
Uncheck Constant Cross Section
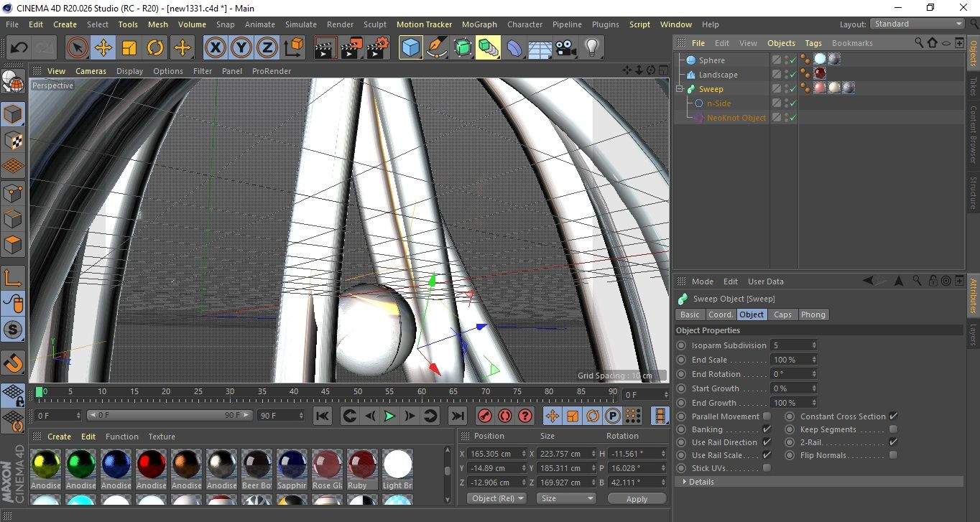point(893,416)
